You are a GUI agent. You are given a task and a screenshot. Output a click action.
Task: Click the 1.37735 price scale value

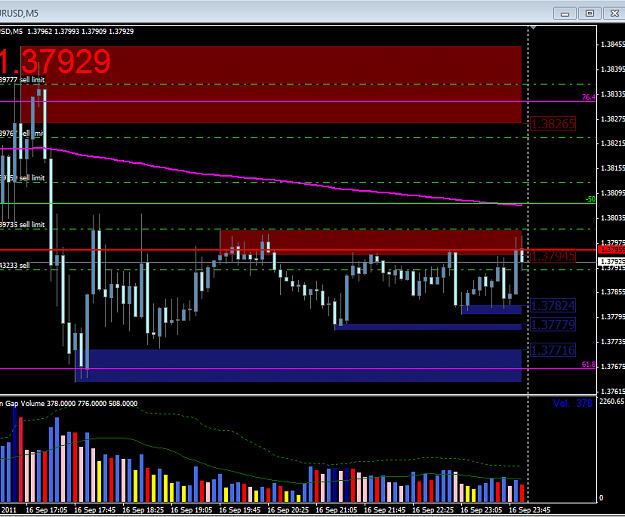[x=612, y=342]
